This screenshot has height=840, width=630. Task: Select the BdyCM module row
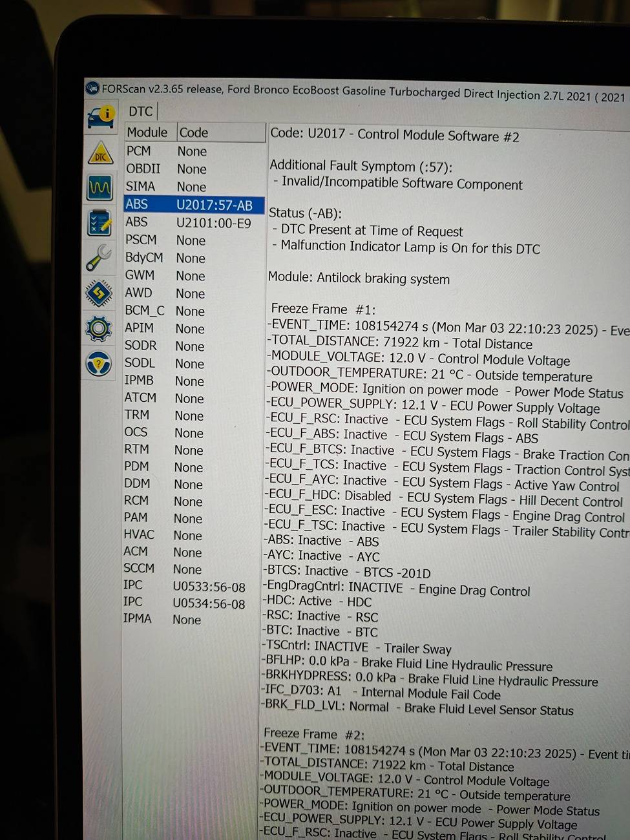(x=194, y=258)
